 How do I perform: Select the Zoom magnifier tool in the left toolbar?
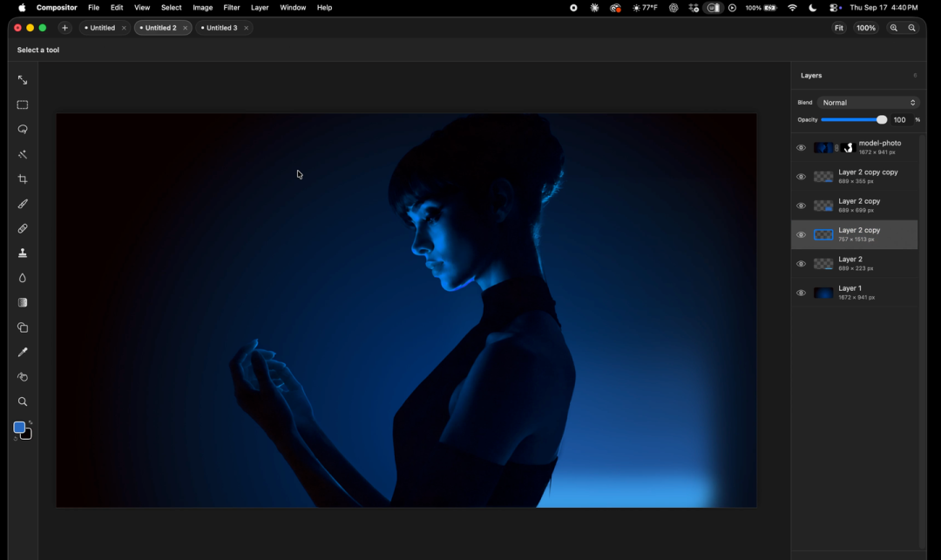pyautogui.click(x=22, y=401)
